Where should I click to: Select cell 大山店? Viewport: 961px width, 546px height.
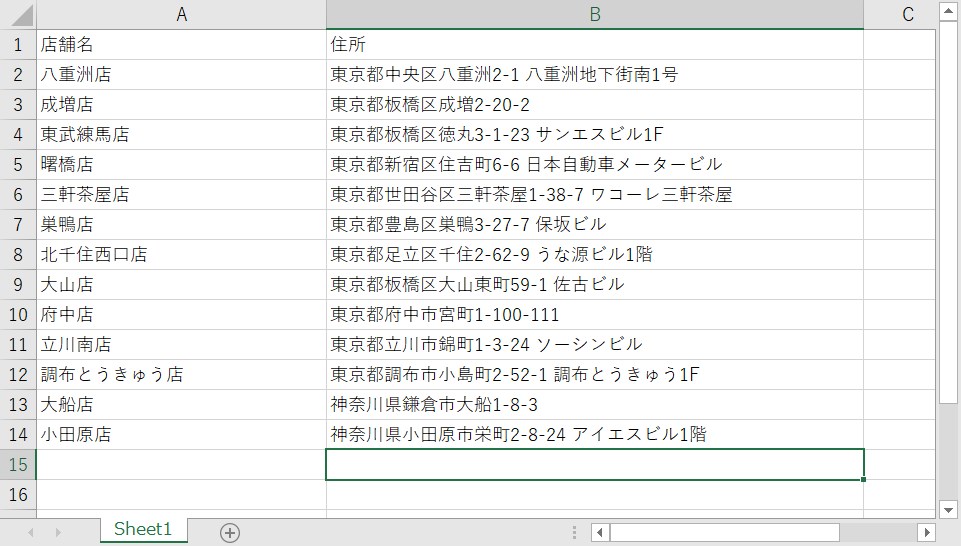(181, 285)
